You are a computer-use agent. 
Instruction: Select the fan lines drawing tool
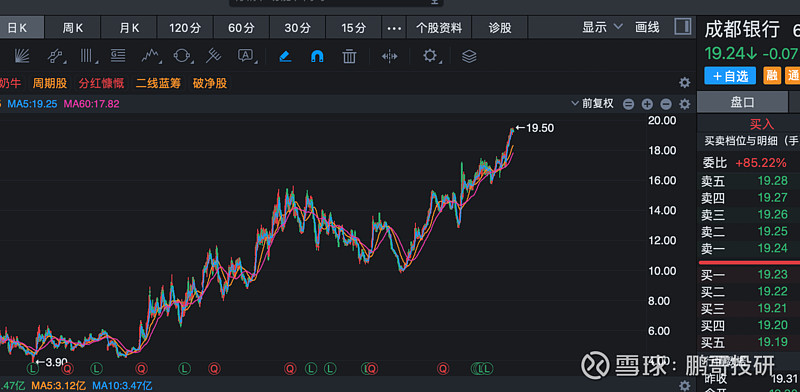21,56
